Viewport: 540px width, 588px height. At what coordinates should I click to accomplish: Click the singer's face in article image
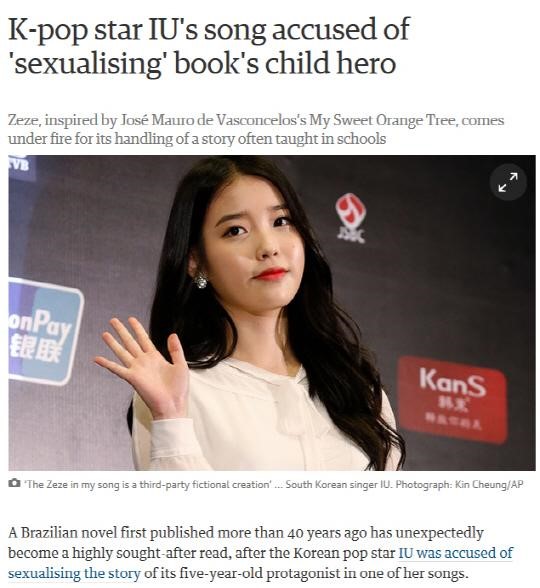click(255, 241)
